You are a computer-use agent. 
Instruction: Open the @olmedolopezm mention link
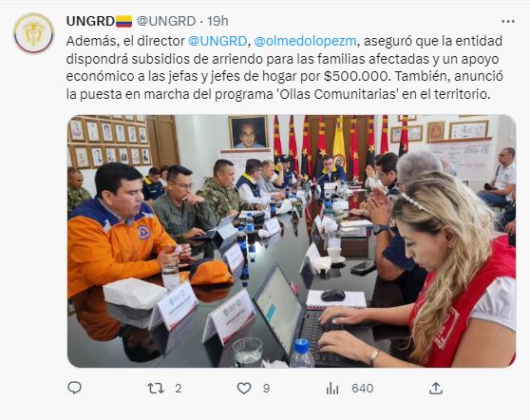pyautogui.click(x=305, y=41)
